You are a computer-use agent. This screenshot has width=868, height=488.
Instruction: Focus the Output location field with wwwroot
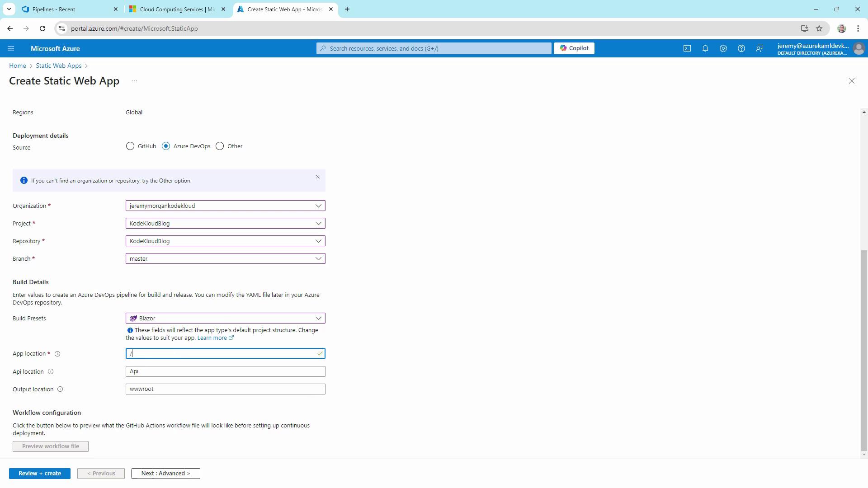click(x=226, y=389)
